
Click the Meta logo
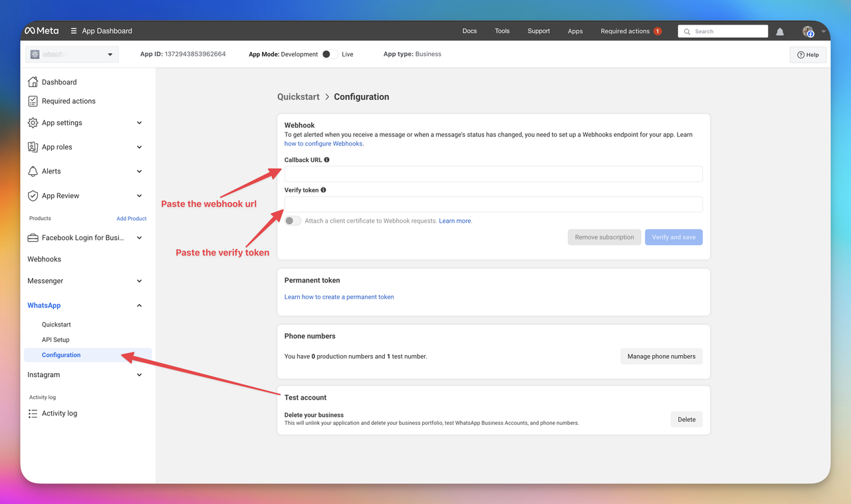coord(41,31)
